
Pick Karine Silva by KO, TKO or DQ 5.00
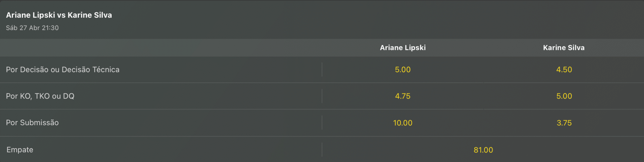(564, 96)
